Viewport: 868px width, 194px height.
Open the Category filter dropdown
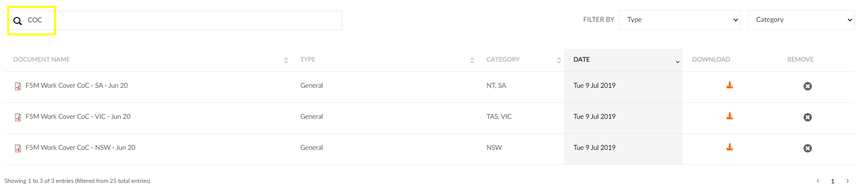(801, 20)
